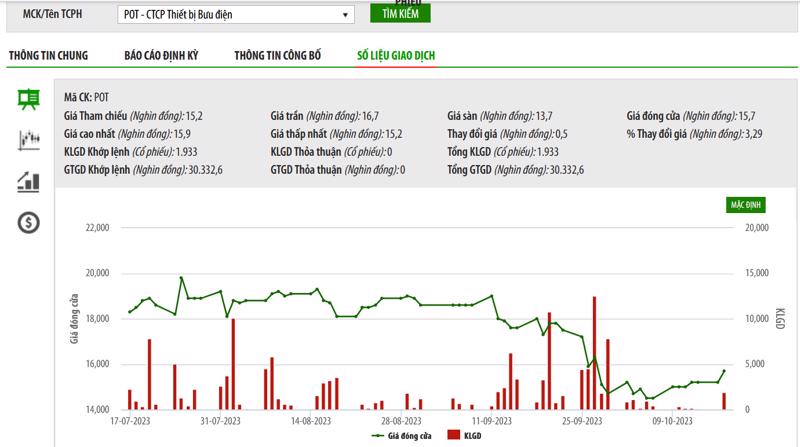Click the 17-07-2023 date label on the axis
This screenshot has width=800, height=447.
tap(130, 421)
